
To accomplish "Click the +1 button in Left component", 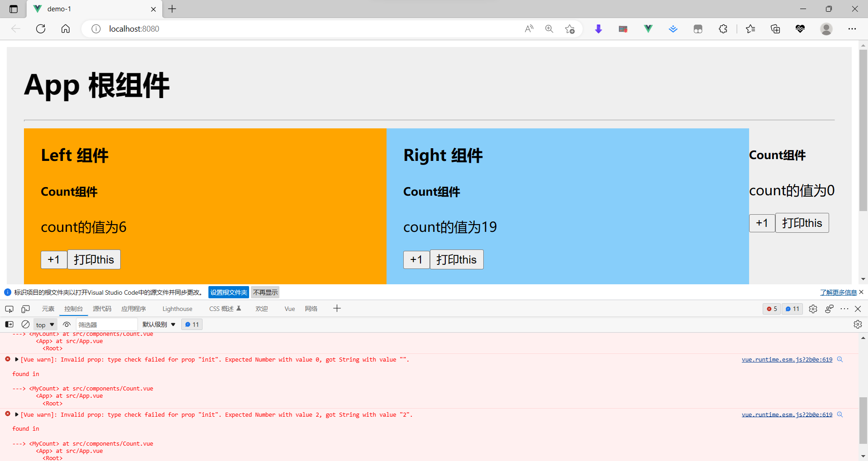I will tap(54, 259).
